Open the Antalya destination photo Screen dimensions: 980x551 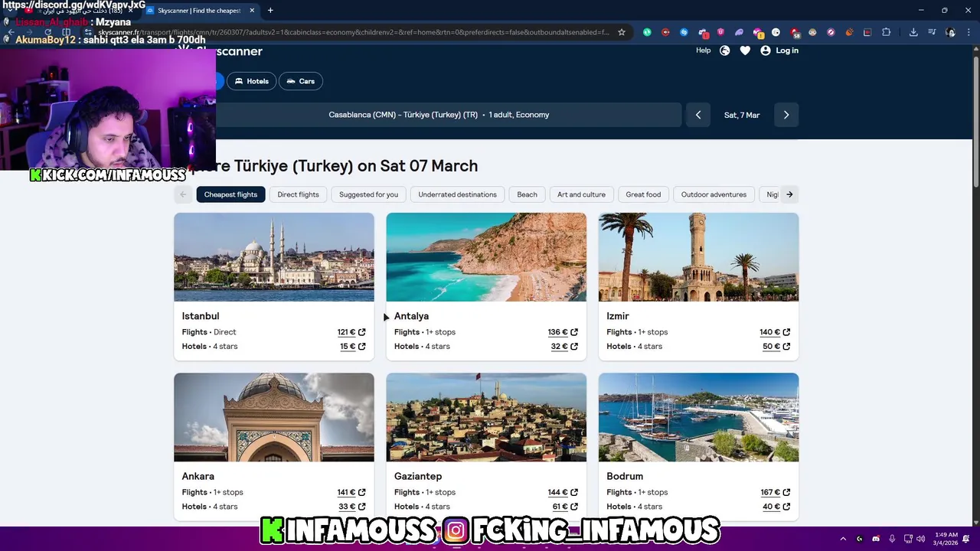click(x=486, y=257)
